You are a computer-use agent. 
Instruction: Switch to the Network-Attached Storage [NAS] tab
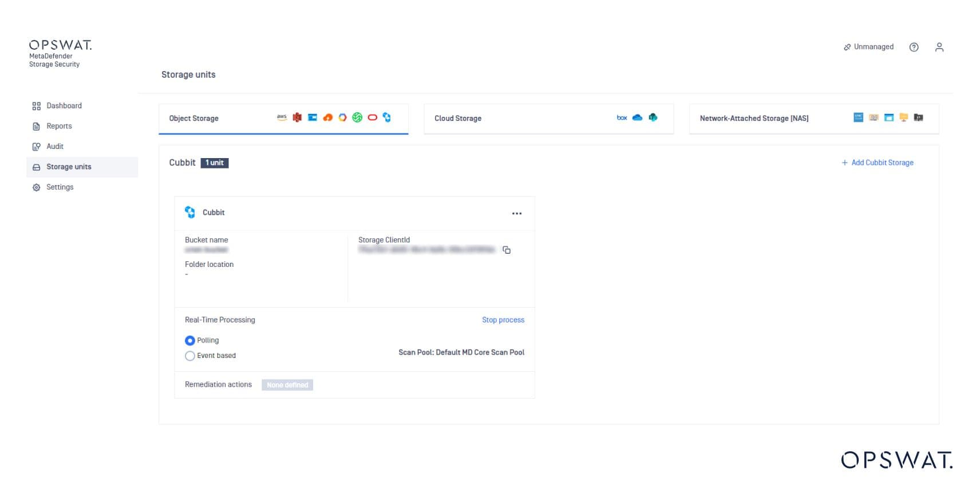pos(814,119)
